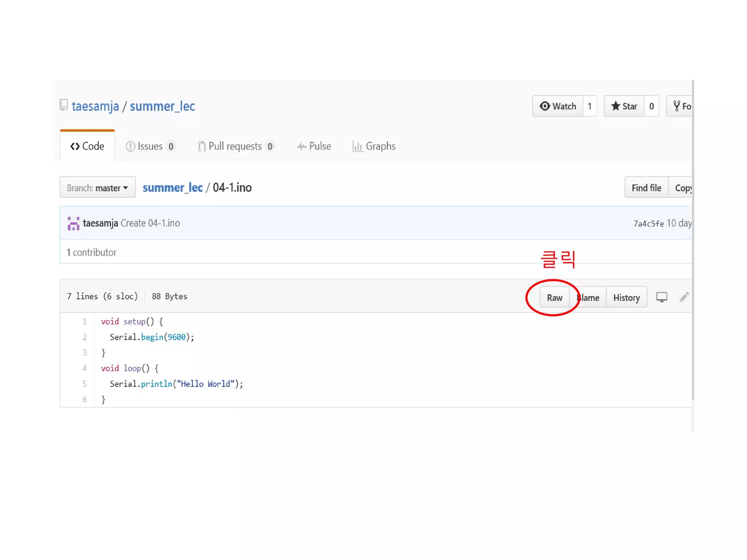Open file in desktop client icon

pos(662,297)
